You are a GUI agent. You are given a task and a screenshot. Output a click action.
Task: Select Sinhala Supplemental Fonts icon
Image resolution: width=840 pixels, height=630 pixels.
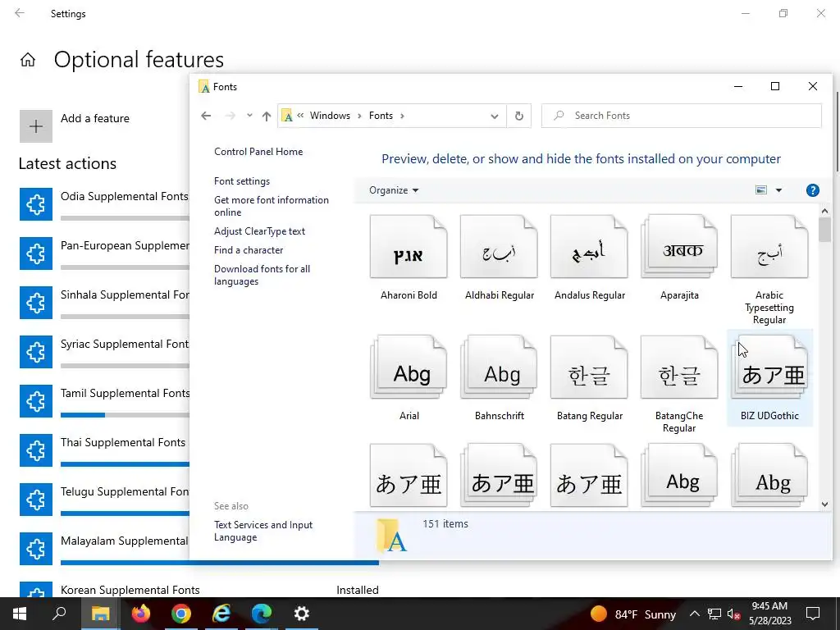[x=36, y=303]
